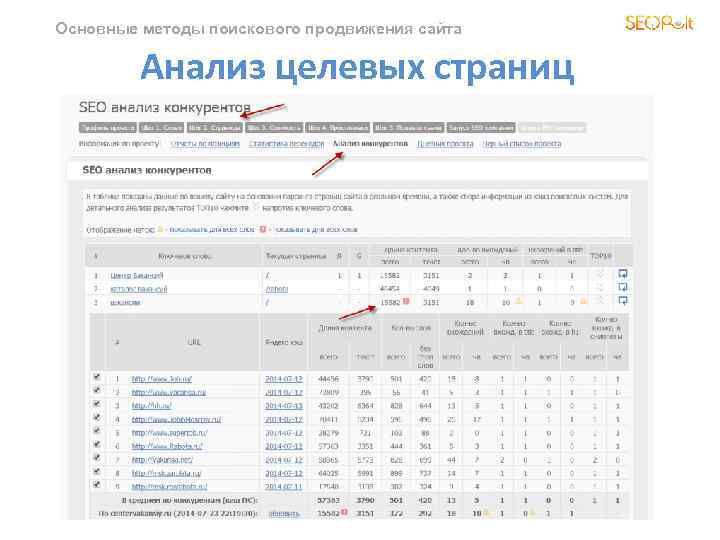Open the competitor URL in row 2

tap(169, 393)
